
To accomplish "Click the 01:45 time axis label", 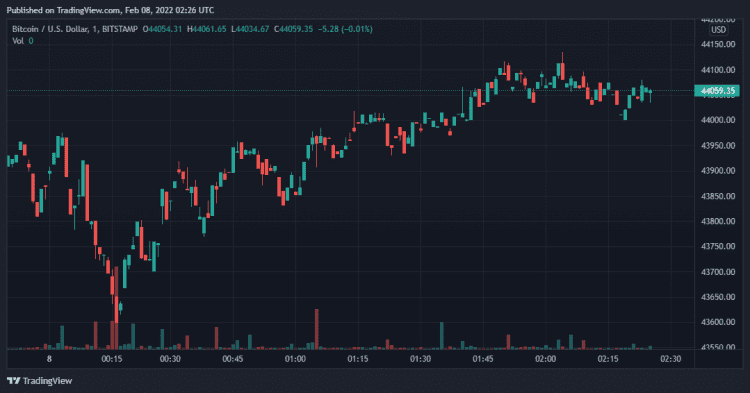I will click(x=483, y=359).
